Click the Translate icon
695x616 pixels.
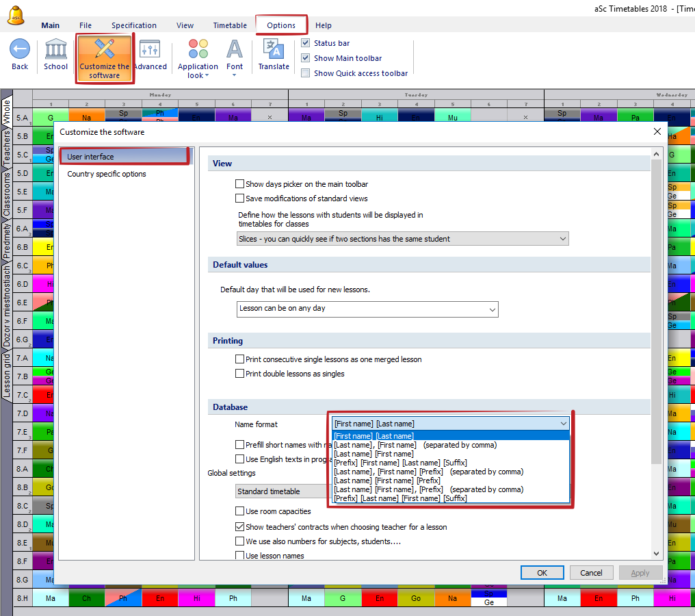click(x=274, y=50)
